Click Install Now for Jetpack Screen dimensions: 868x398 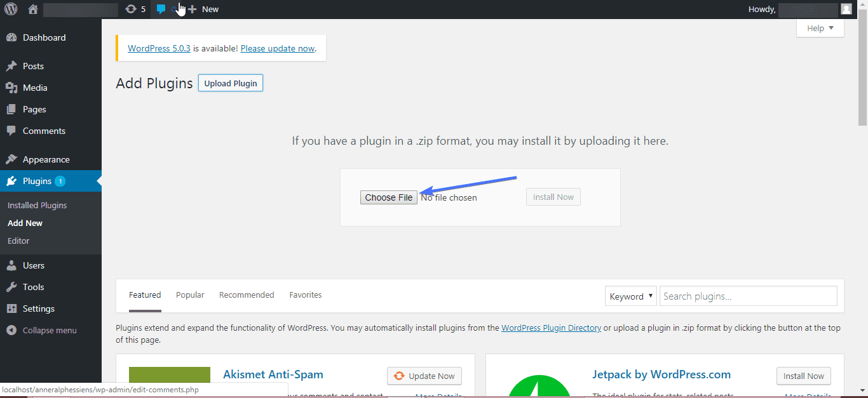point(804,376)
